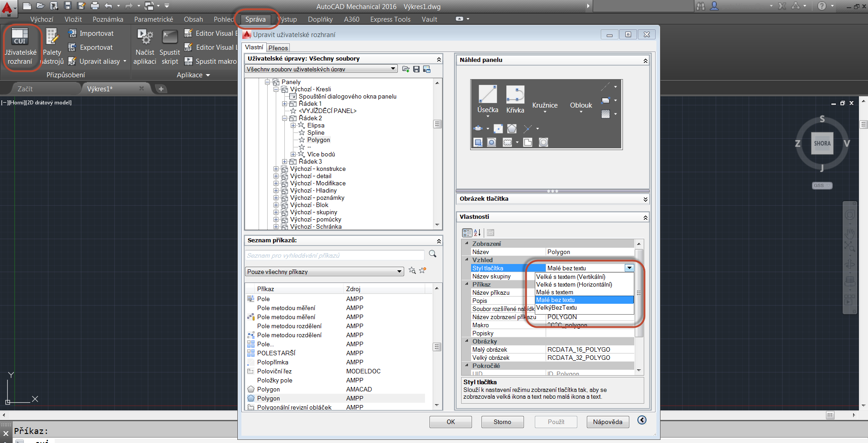This screenshot has height=443, width=868.
Task: Click the Storno button
Action: tap(502, 422)
